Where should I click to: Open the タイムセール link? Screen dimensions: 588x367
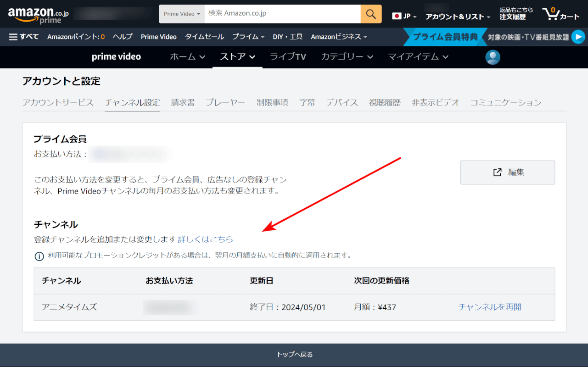click(204, 37)
